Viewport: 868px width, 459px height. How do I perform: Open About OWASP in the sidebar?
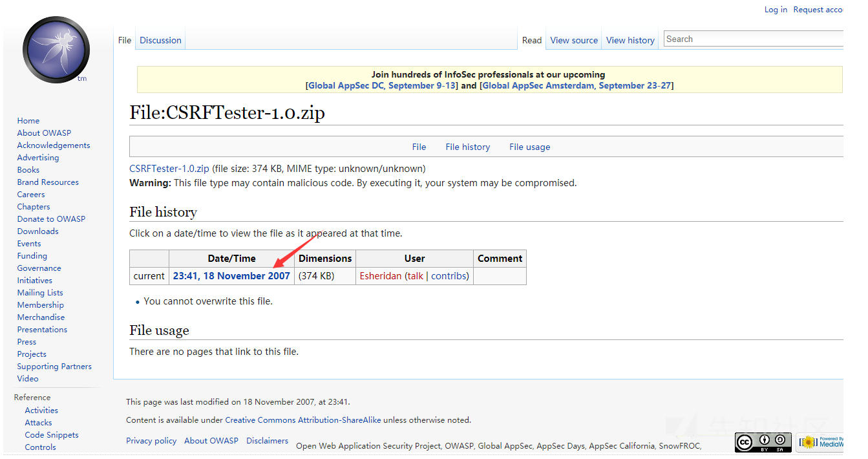pos(44,133)
